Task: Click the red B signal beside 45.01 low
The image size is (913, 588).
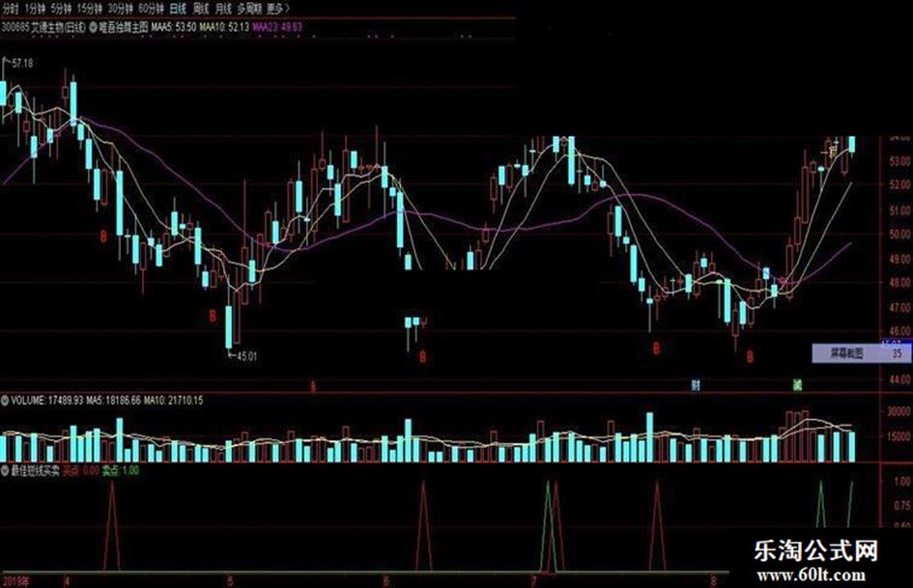Action: pyautogui.click(x=213, y=316)
